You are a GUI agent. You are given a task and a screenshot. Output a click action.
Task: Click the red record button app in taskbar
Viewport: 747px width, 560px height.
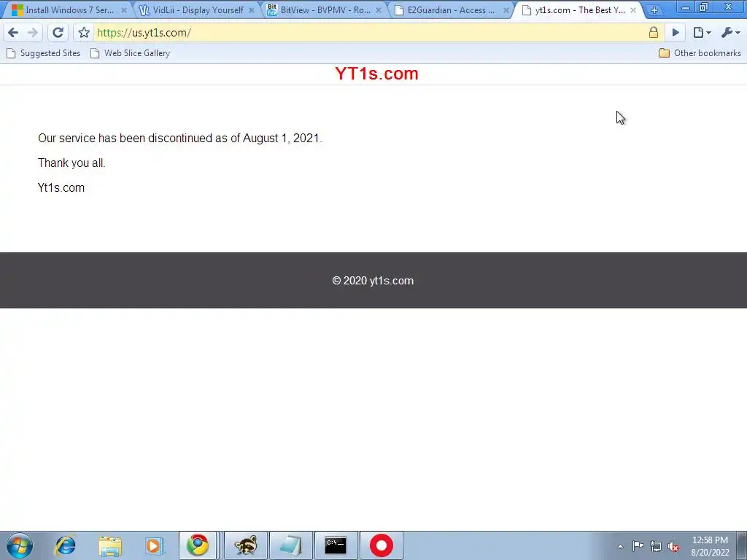coord(381,545)
